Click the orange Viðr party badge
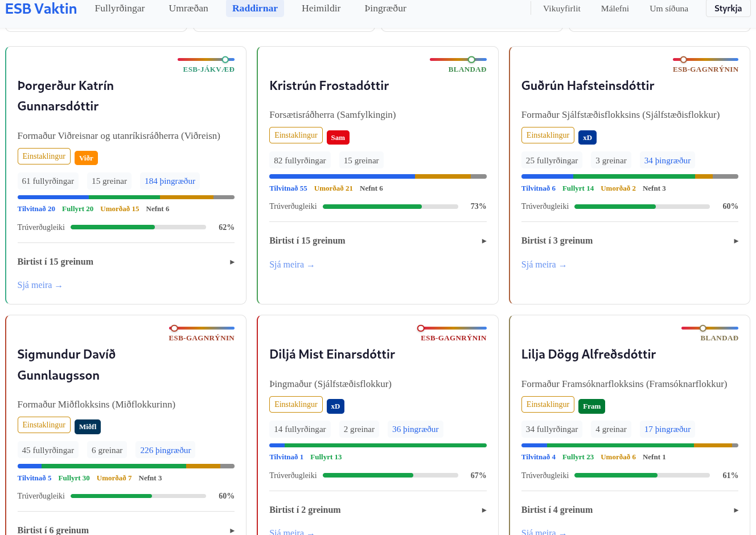The height and width of the screenshot is (535, 756). click(86, 158)
